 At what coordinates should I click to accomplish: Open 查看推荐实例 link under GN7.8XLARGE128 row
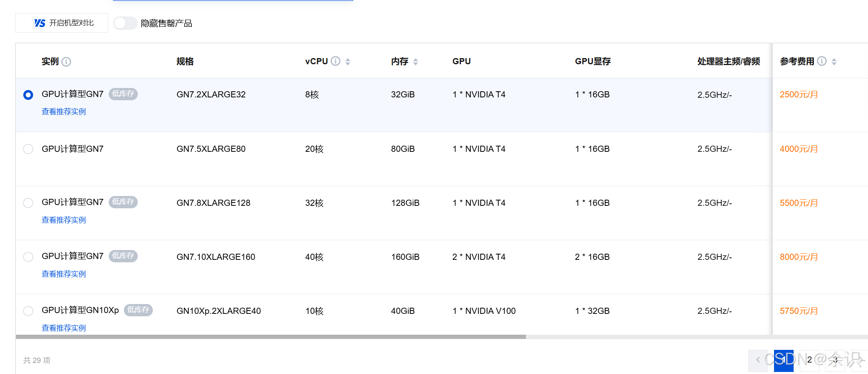(64, 220)
